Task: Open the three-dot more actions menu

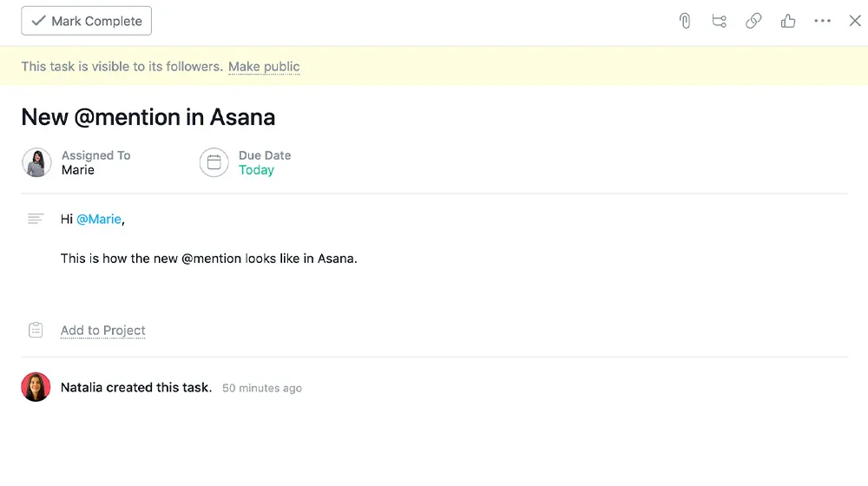Action: (x=822, y=21)
